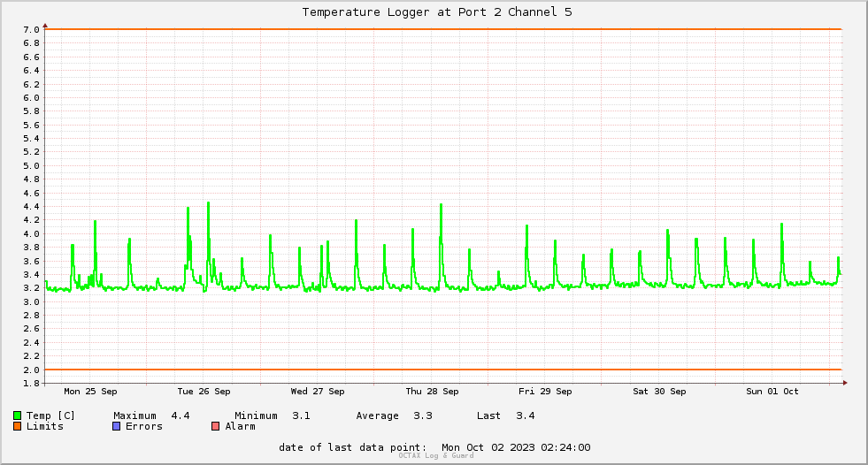Click the 'Sun 01 Oct' x-axis label
Viewport: 868px width, 465px height.
coord(772,392)
